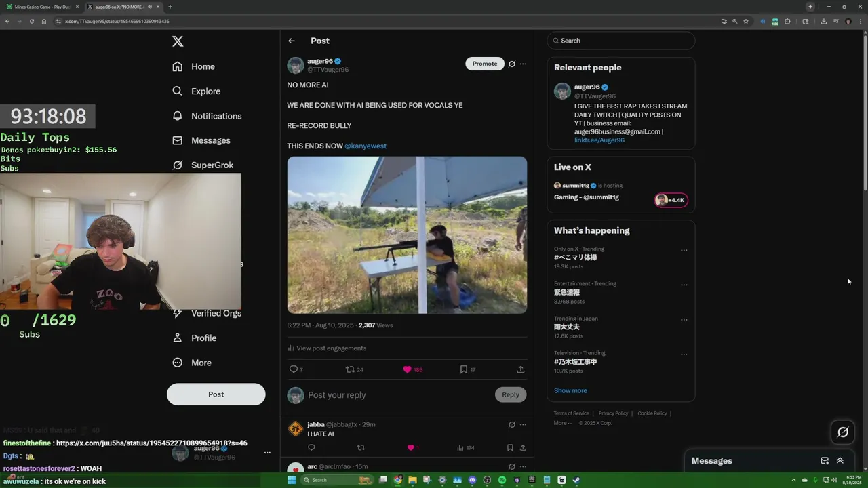Click the X logo in the sidebar
The image size is (868, 488).
(x=178, y=41)
